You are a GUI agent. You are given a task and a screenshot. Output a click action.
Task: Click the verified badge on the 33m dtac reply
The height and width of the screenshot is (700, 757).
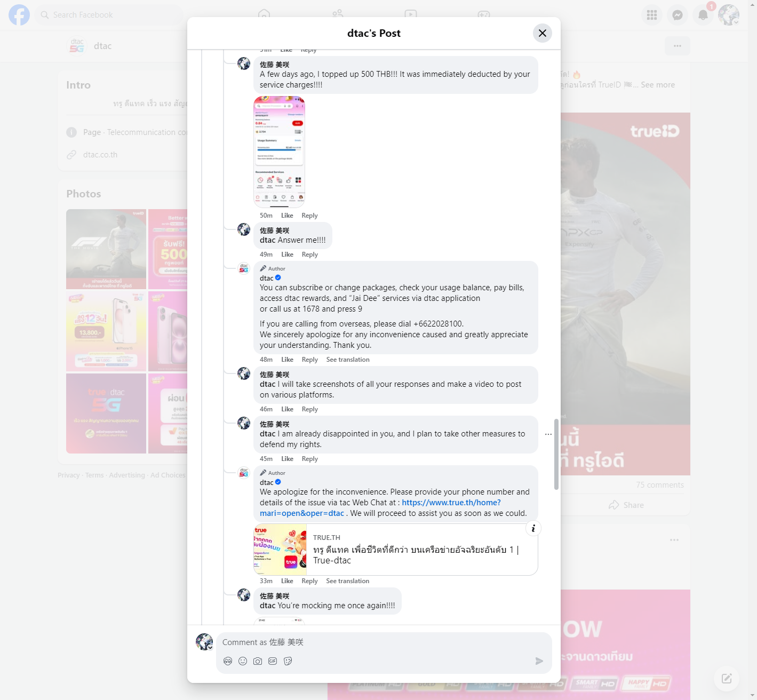tap(278, 482)
